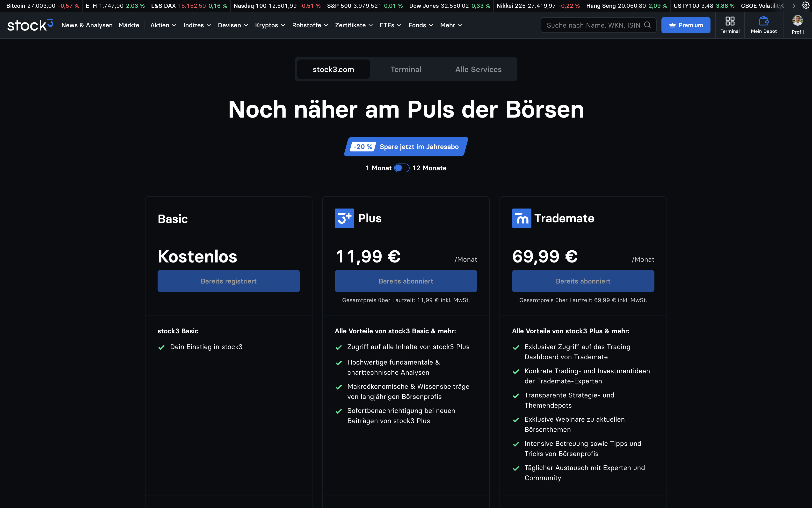Click the Plus plan 3+ logo
Image resolution: width=812 pixels, height=508 pixels.
pyautogui.click(x=344, y=218)
